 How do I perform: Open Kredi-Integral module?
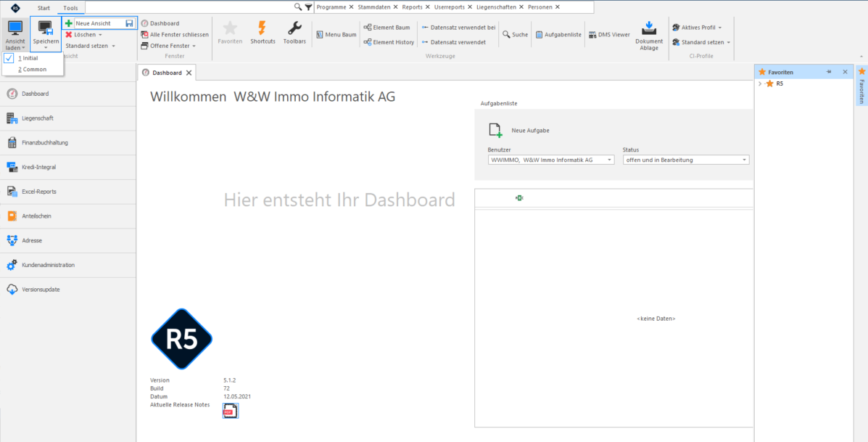(68, 167)
